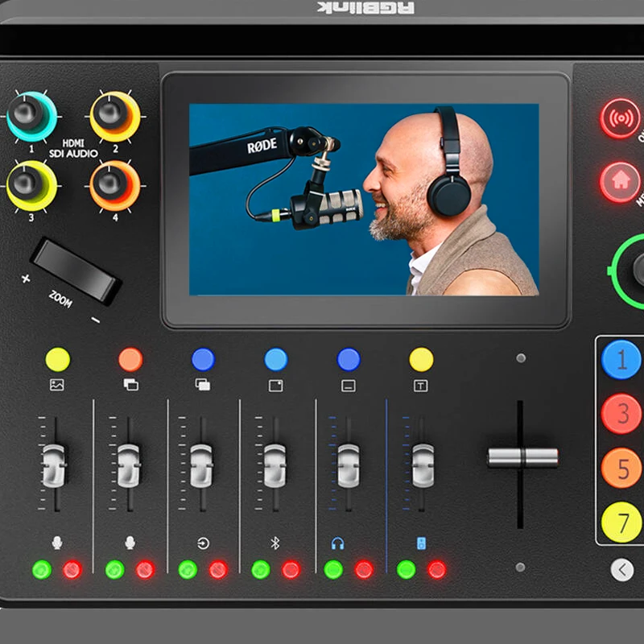Select the still image source icon
Image resolution: width=644 pixels, height=644 pixels.
tap(56, 385)
